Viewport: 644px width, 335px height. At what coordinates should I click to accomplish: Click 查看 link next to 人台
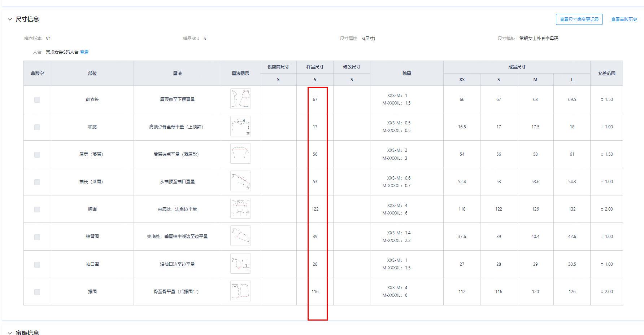click(84, 52)
